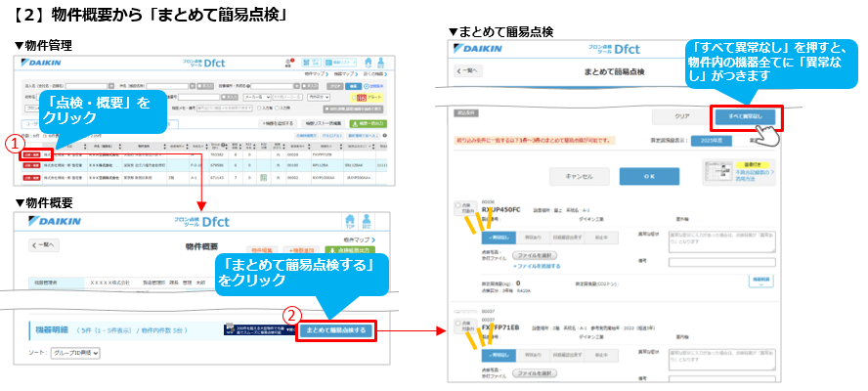Click 点検・概要 button in first table row

pos(31,154)
